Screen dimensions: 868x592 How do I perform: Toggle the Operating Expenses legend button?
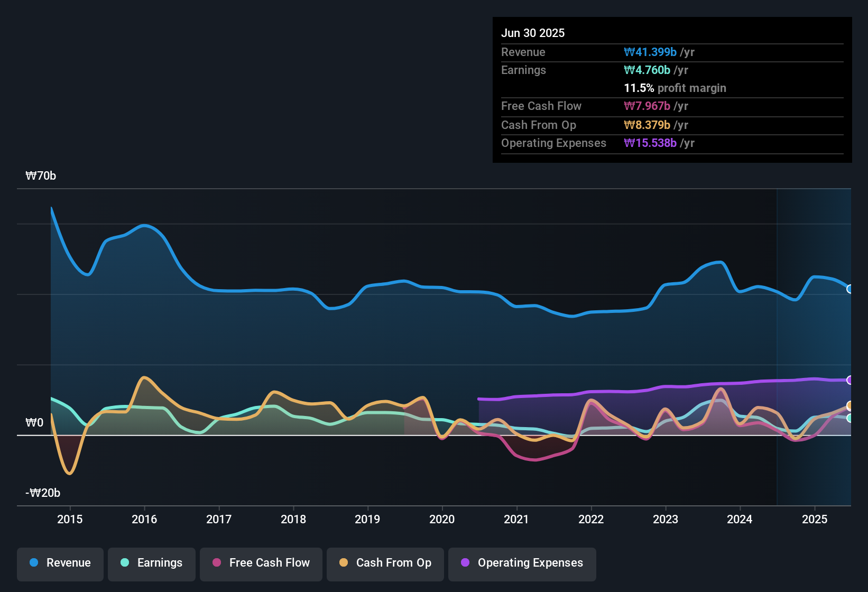pyautogui.click(x=522, y=563)
